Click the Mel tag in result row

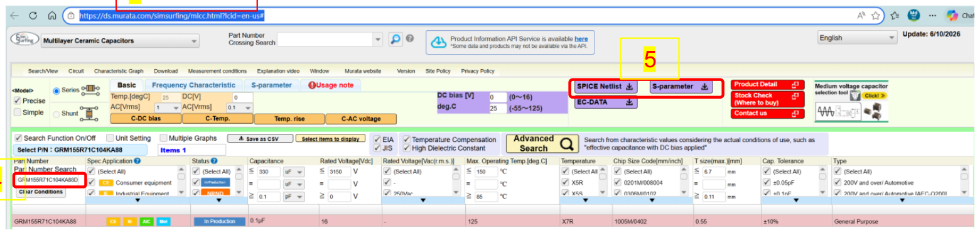pos(163,221)
